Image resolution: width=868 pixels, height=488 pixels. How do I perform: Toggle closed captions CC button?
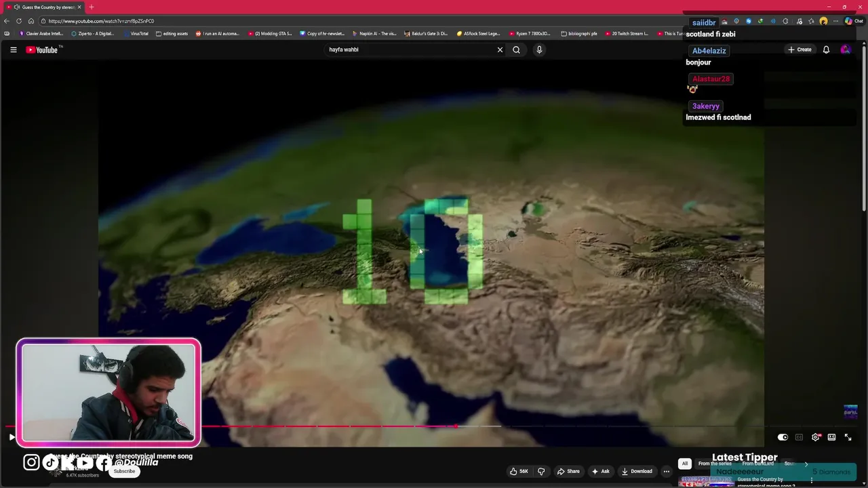tap(799, 437)
